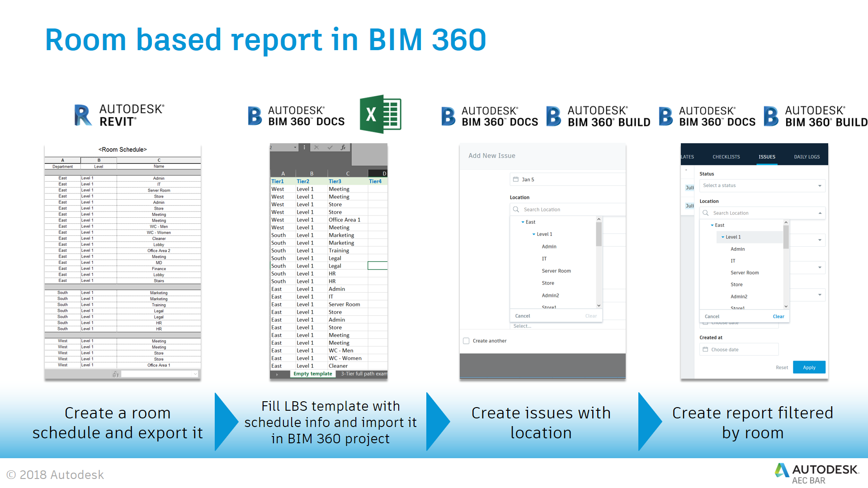Image resolution: width=868 pixels, height=488 pixels.
Task: Click the fx insert function icon
Action: coord(343,147)
